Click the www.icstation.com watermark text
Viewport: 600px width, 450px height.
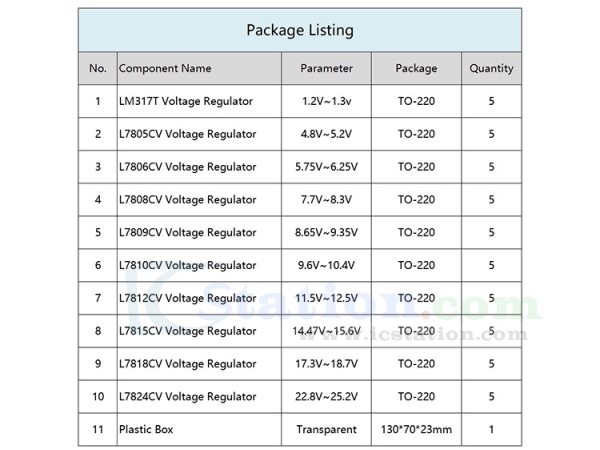[414, 334]
